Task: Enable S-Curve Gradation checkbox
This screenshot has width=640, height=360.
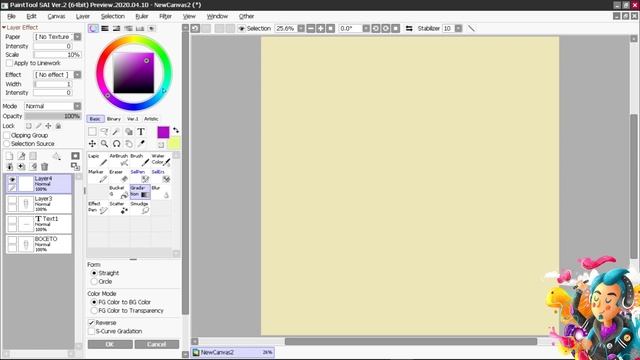Action: click(x=91, y=331)
